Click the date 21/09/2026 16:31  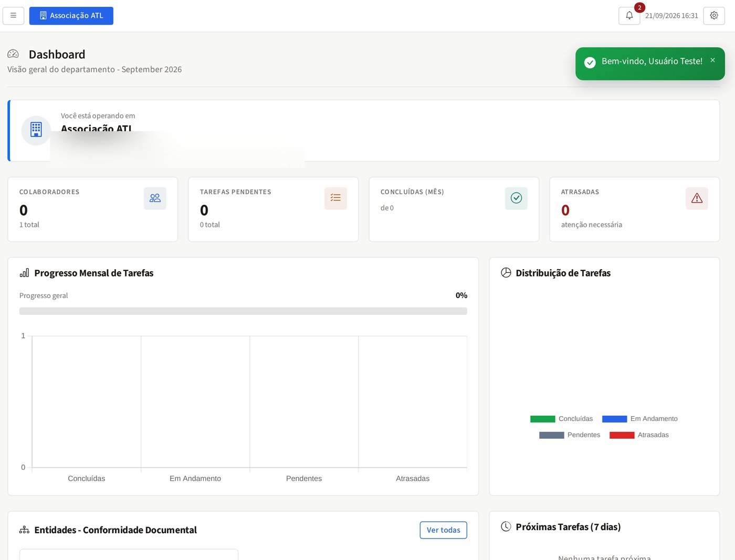coord(671,16)
